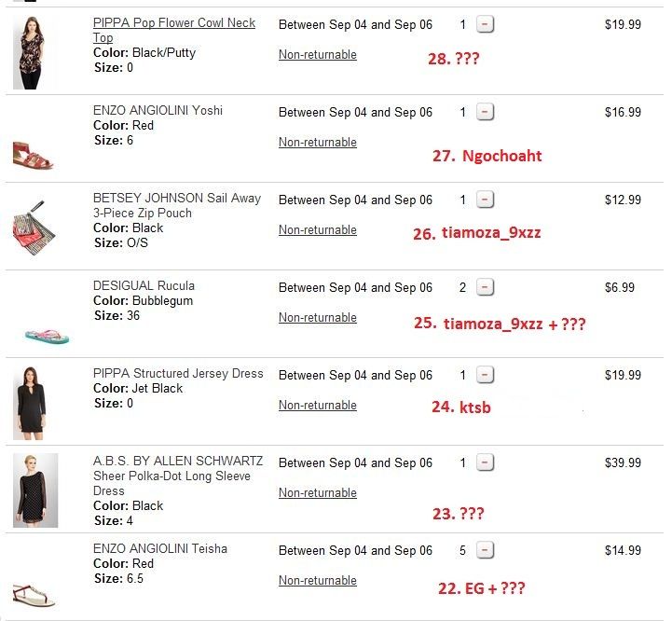Click the floral cowl neck top thumbnail
672x621 pixels.
click(x=34, y=52)
